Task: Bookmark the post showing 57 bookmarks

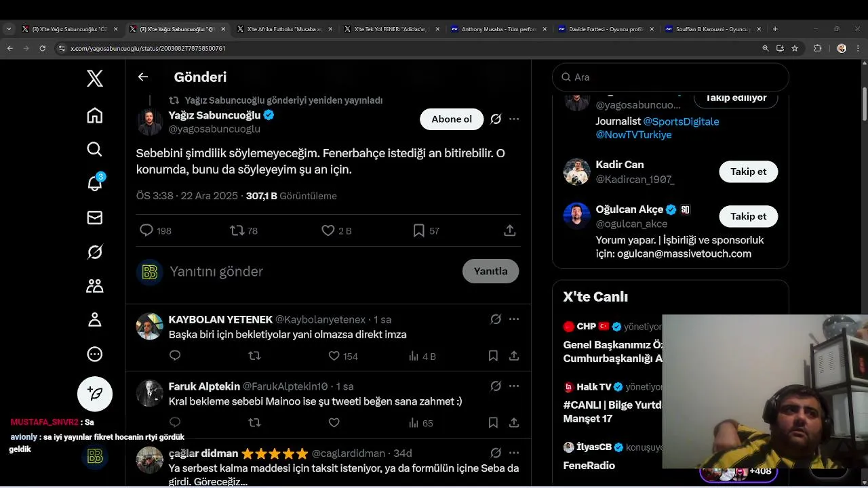Action: [419, 230]
